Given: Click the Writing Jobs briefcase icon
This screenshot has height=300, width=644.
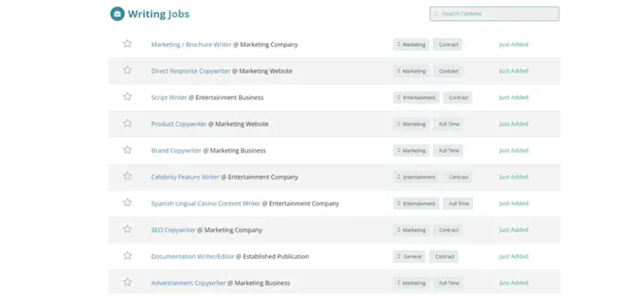Looking at the screenshot, I should tap(117, 14).
